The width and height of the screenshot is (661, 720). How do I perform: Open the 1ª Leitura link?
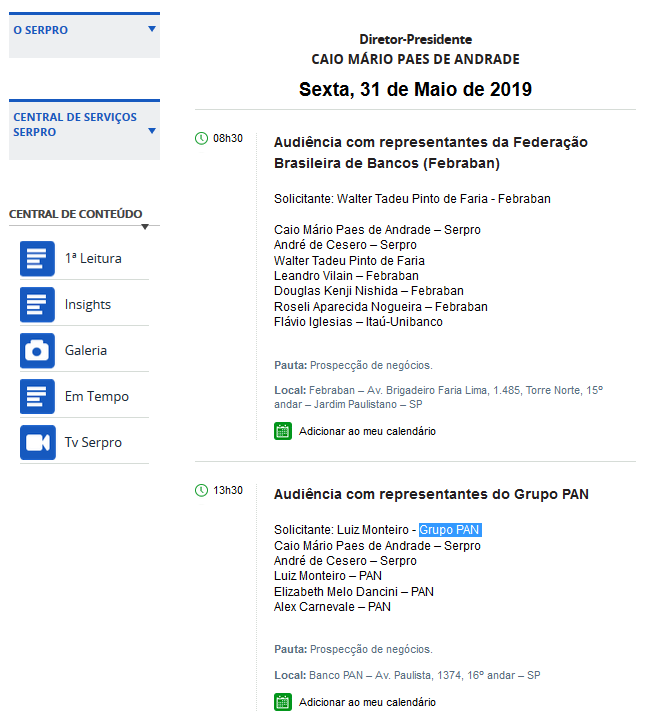pyautogui.click(x=93, y=258)
